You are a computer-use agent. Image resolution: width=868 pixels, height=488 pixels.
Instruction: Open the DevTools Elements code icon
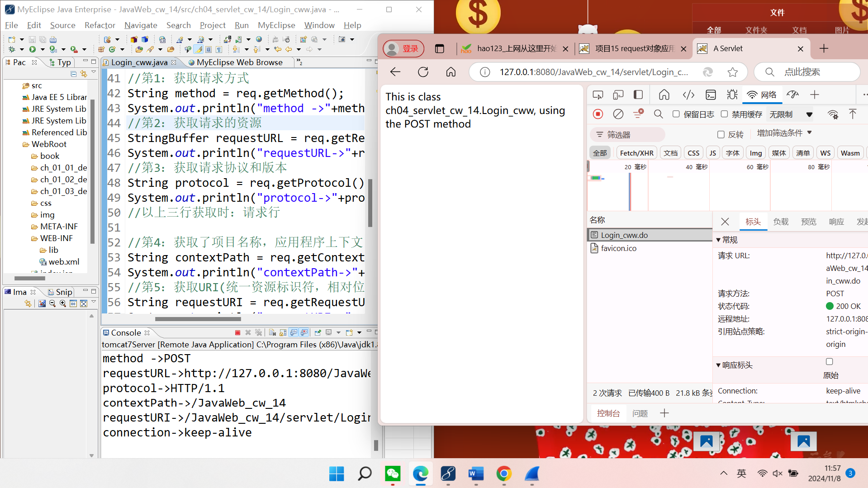coord(688,95)
